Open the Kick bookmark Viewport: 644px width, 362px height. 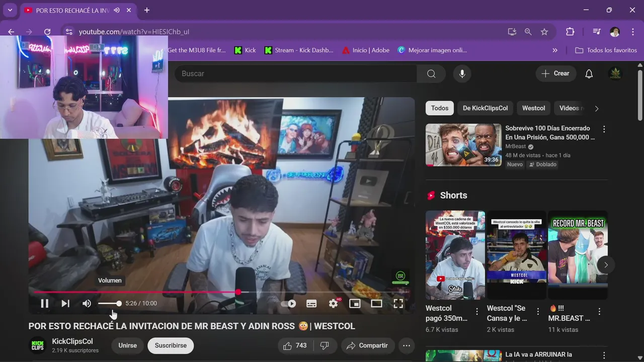pos(245,50)
